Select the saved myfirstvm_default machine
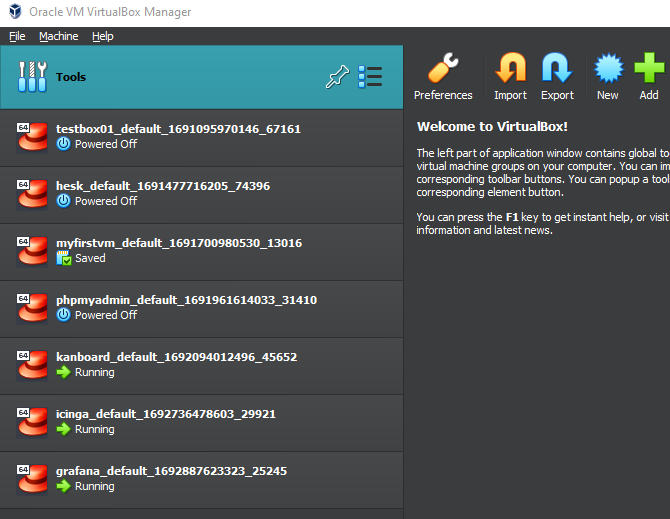Screen dimensions: 670x519 [x=178, y=243]
